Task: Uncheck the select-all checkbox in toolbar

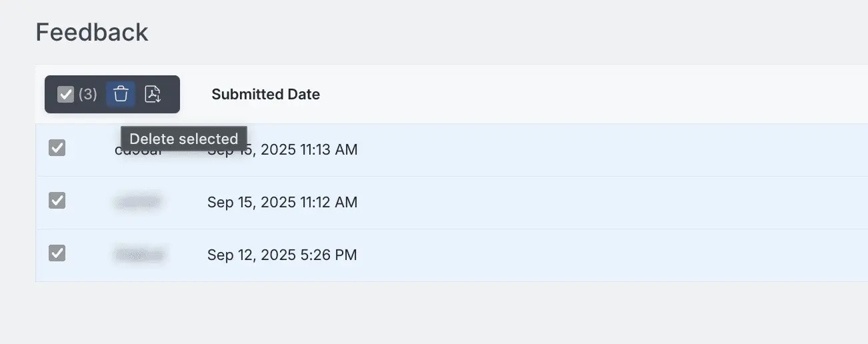Action: point(65,94)
